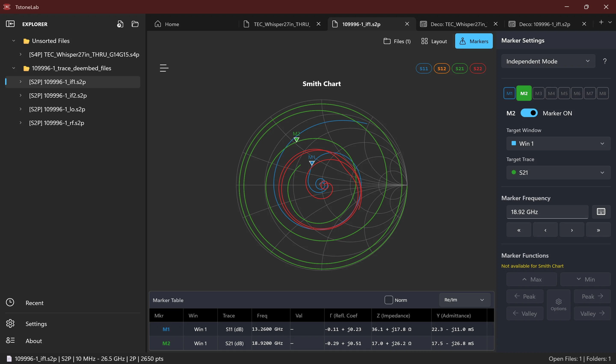Viewport: 616px width, 364px height.
Task: Click the left Peak search button
Action: point(525,296)
